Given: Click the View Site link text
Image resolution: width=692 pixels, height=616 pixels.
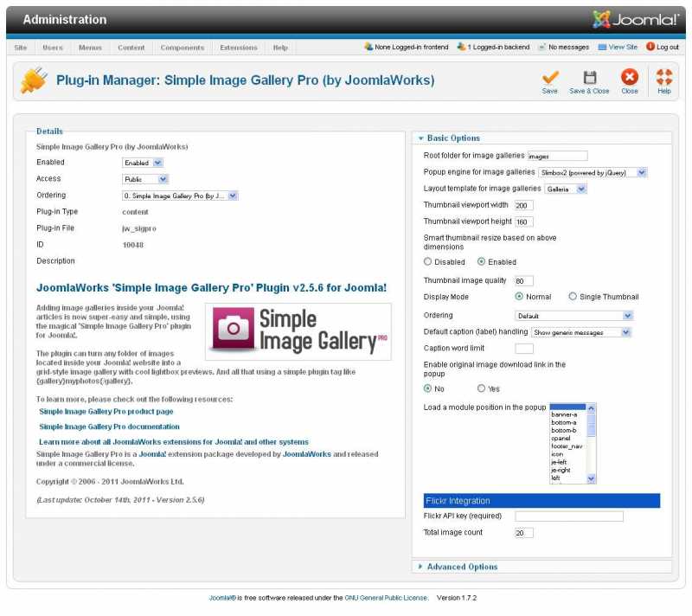Looking at the screenshot, I should point(623,47).
